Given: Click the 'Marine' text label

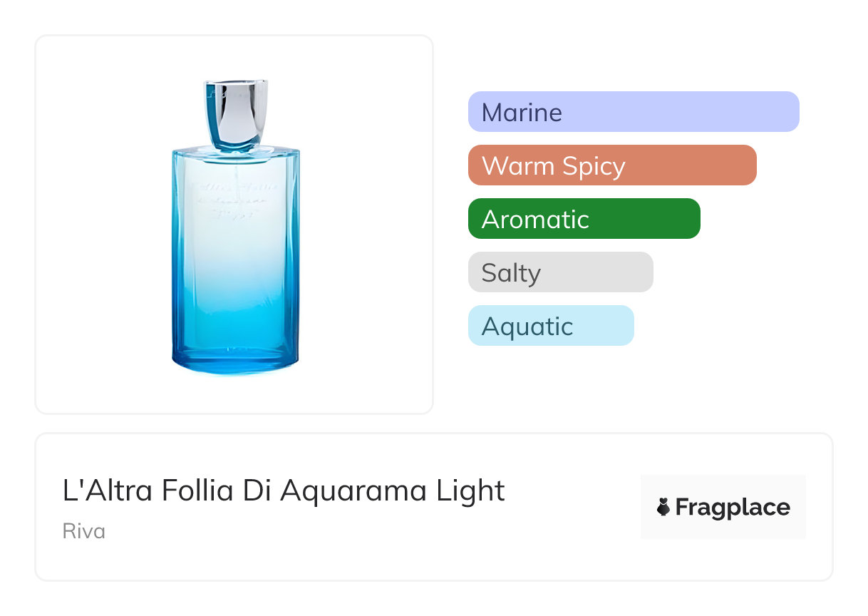Looking at the screenshot, I should click(522, 112).
